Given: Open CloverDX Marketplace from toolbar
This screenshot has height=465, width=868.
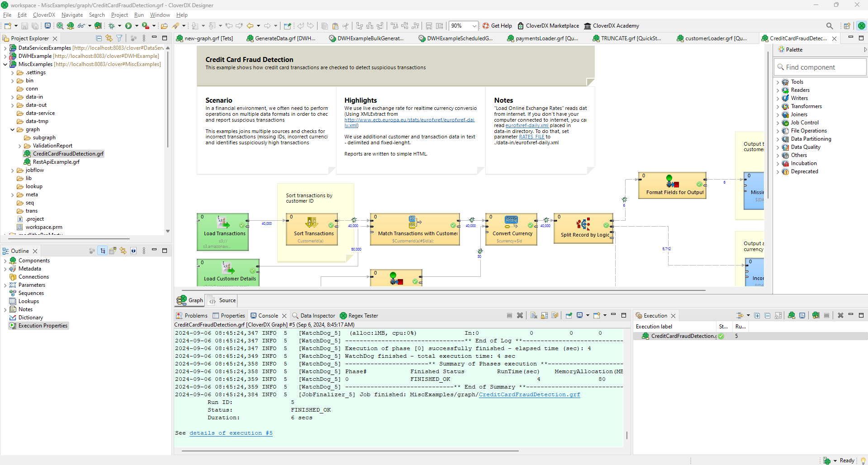Looking at the screenshot, I should point(548,26).
